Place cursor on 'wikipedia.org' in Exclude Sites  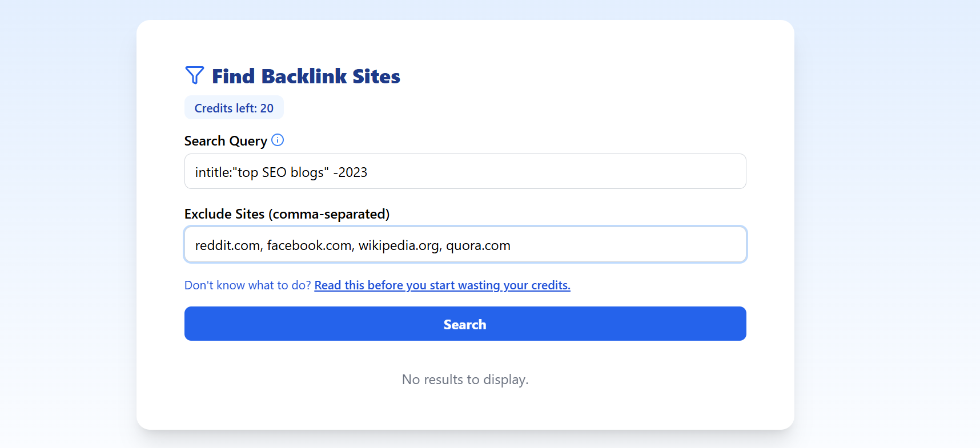click(x=399, y=245)
